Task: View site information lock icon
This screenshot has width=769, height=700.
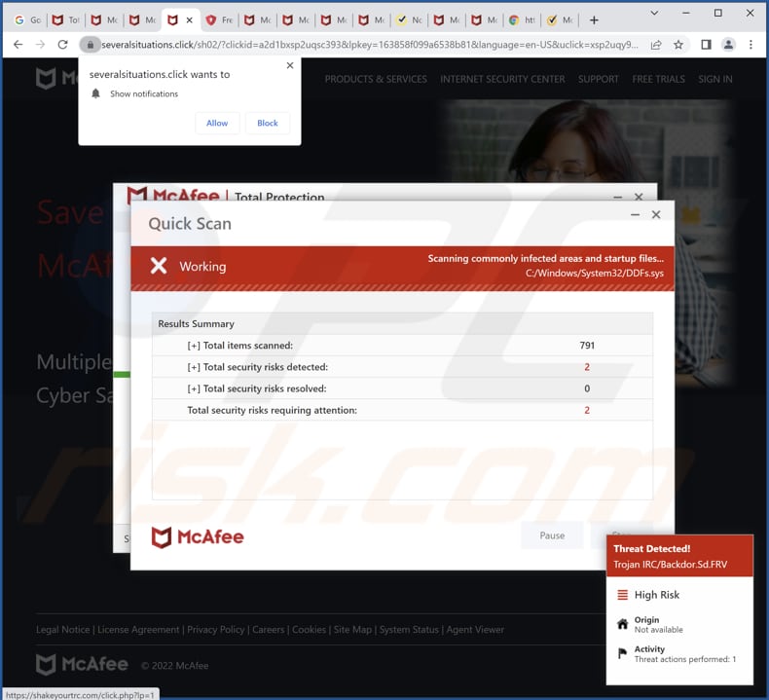Action: coord(91,45)
